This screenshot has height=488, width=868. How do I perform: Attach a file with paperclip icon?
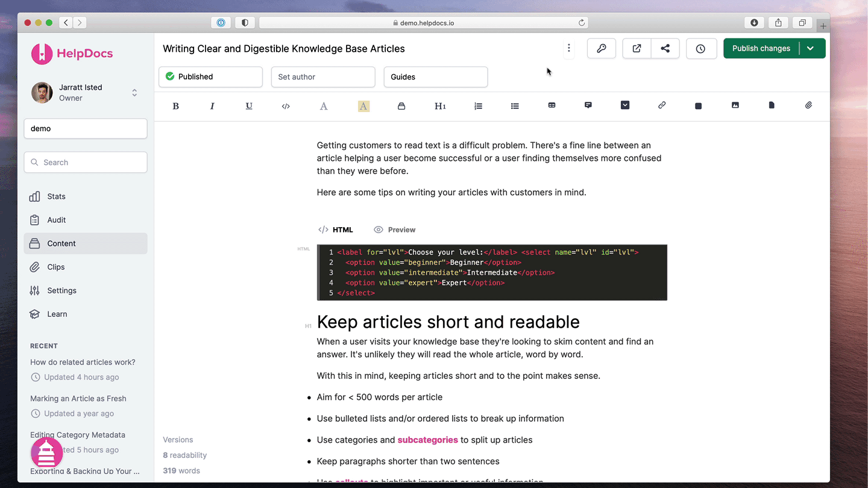pos(809,105)
